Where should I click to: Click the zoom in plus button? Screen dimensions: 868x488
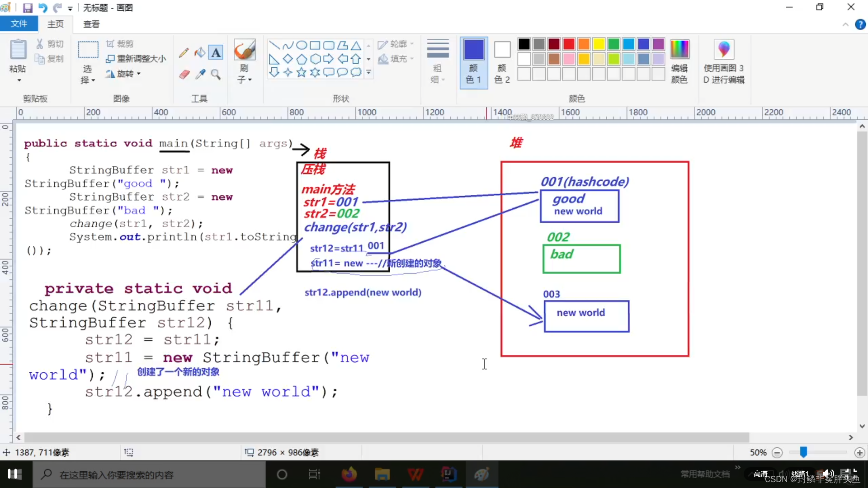(x=859, y=452)
